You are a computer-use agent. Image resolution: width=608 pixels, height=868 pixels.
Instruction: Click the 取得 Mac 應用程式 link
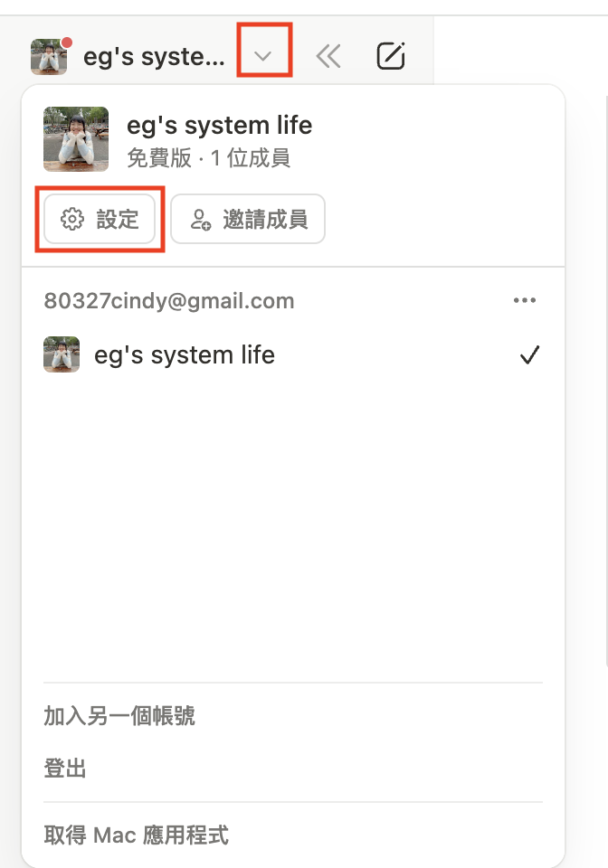coord(137,835)
